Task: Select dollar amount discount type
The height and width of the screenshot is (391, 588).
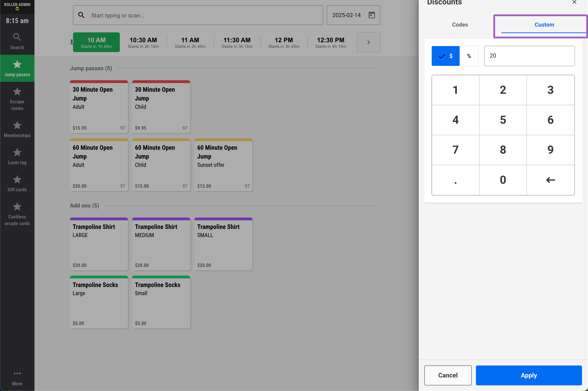Action: pos(445,56)
